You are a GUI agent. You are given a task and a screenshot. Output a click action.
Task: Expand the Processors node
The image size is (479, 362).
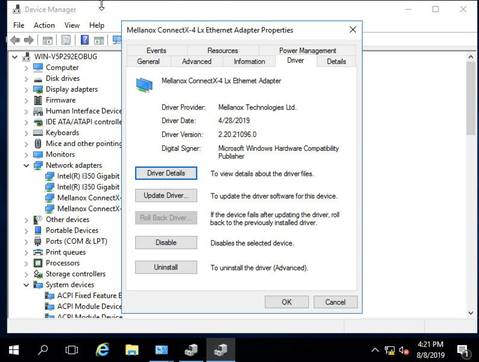26,263
